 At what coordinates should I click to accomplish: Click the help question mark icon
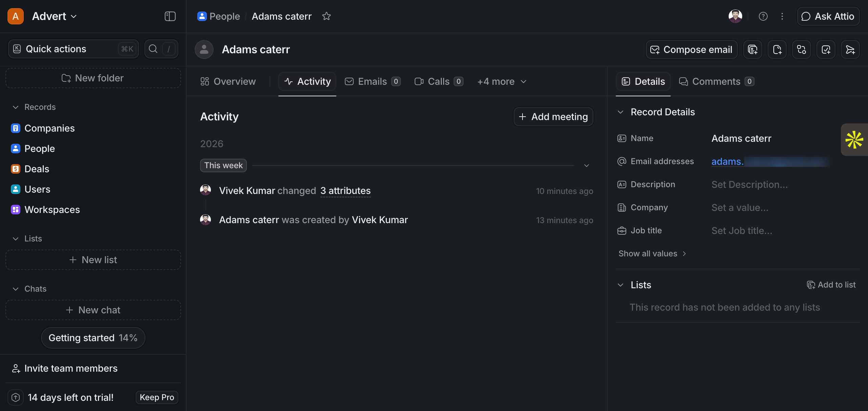[x=763, y=16]
